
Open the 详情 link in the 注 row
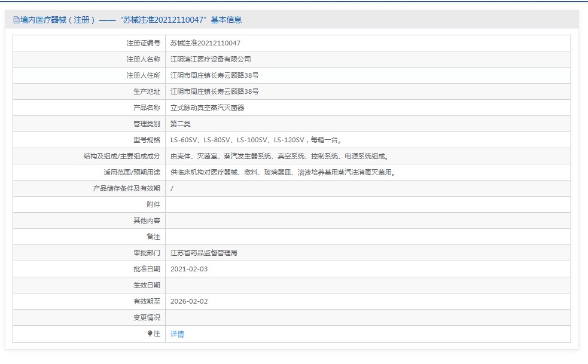(x=177, y=334)
